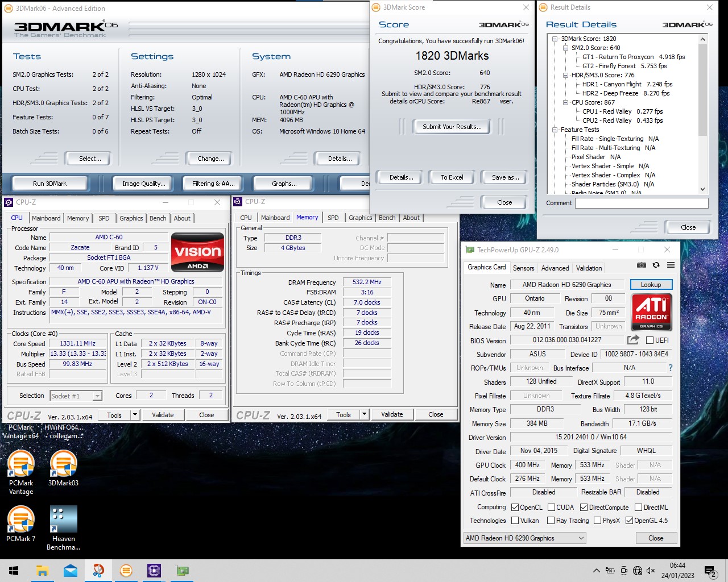Viewport: 728px width, 582px height.
Task: Click Result Details scrollbar up arrow
Action: point(702,39)
